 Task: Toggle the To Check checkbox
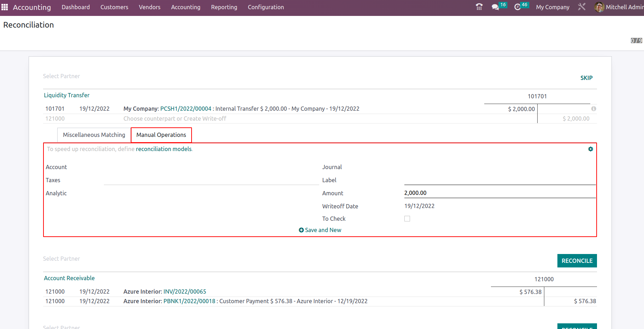[407, 219]
